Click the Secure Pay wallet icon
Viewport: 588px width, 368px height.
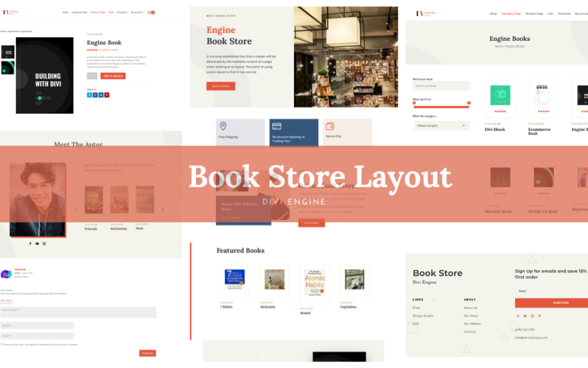(x=330, y=126)
